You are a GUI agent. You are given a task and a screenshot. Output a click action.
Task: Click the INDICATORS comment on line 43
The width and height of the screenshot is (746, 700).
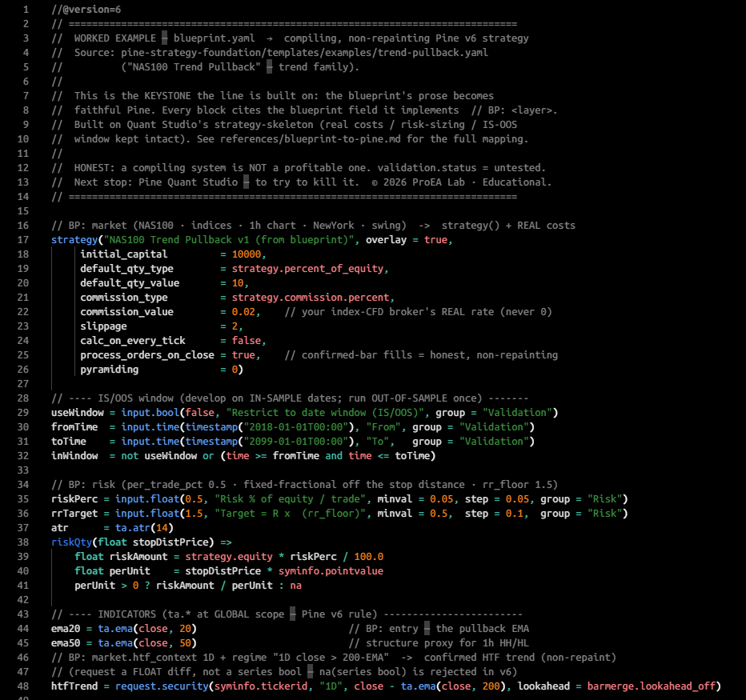(x=287, y=614)
